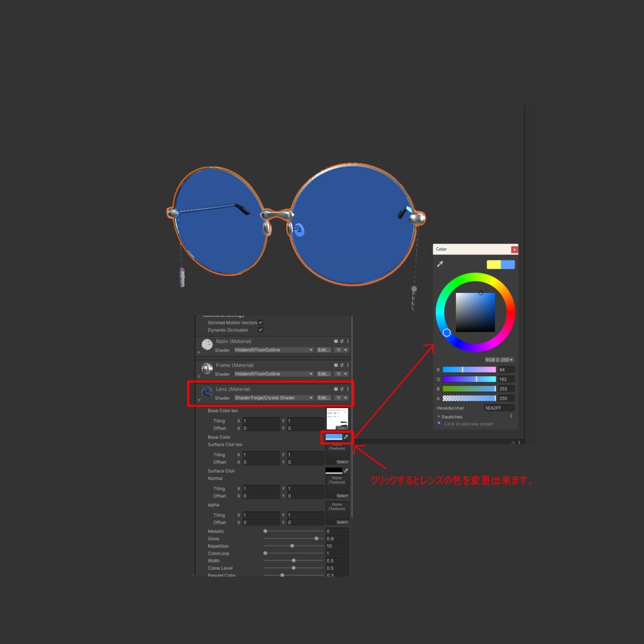Click the add new preset swatch icon
The width and height of the screenshot is (644, 644).
439,423
